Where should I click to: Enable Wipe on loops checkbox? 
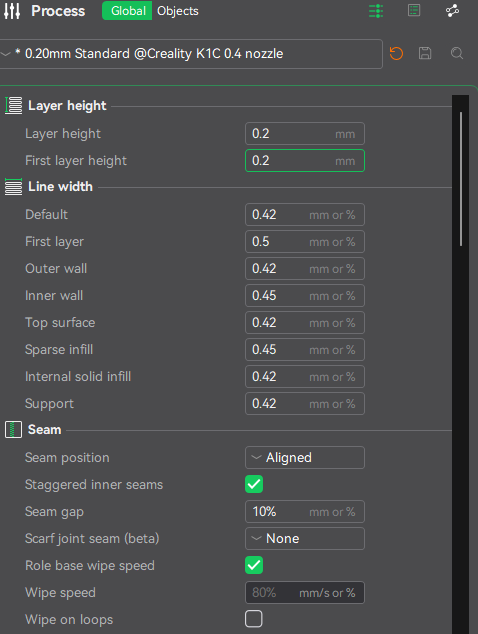point(254,619)
